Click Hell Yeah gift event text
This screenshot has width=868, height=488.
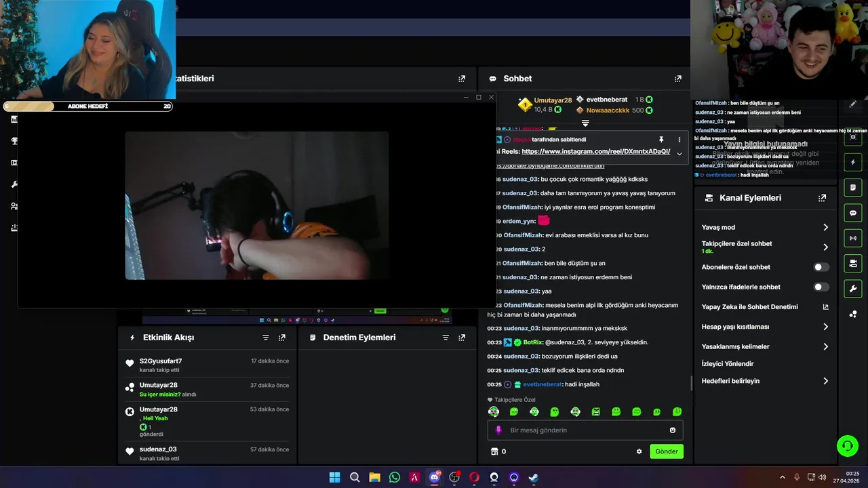click(155, 419)
